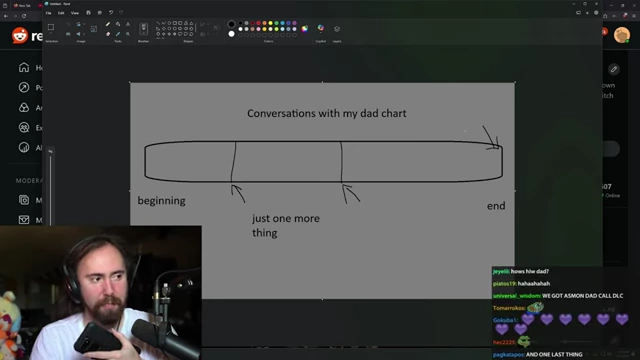
Task: Open the Layers panel
Action: 337,29
